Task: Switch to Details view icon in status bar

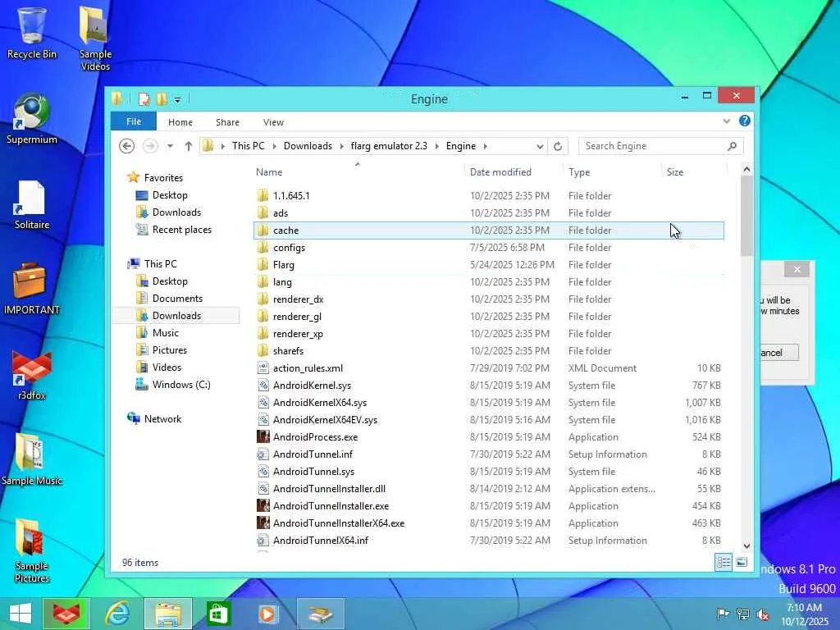Action: 724,563
